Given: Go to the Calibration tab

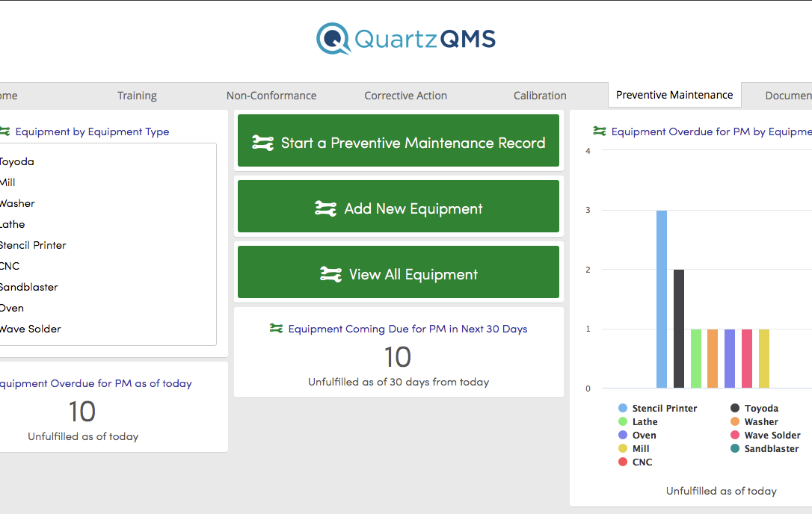Looking at the screenshot, I should [x=540, y=96].
